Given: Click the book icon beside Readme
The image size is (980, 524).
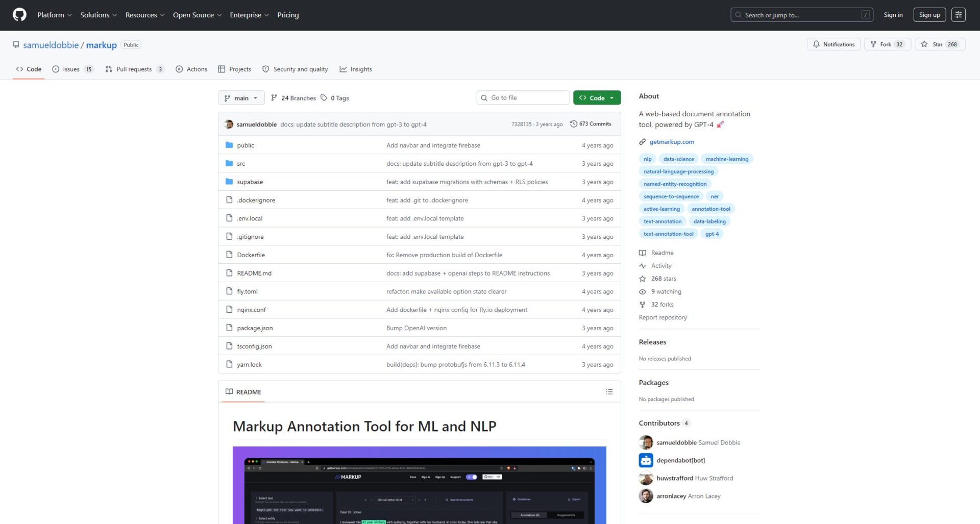Looking at the screenshot, I should 643,253.
